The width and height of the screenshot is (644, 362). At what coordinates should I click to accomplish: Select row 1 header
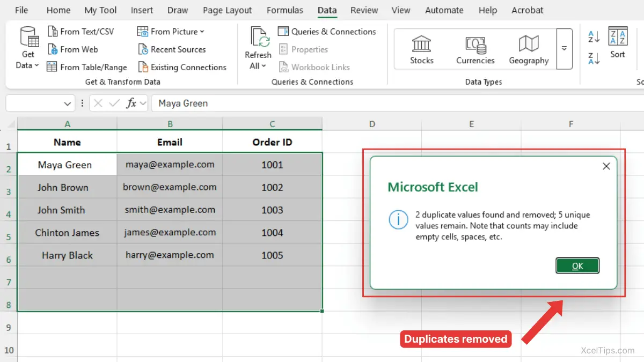click(9, 142)
